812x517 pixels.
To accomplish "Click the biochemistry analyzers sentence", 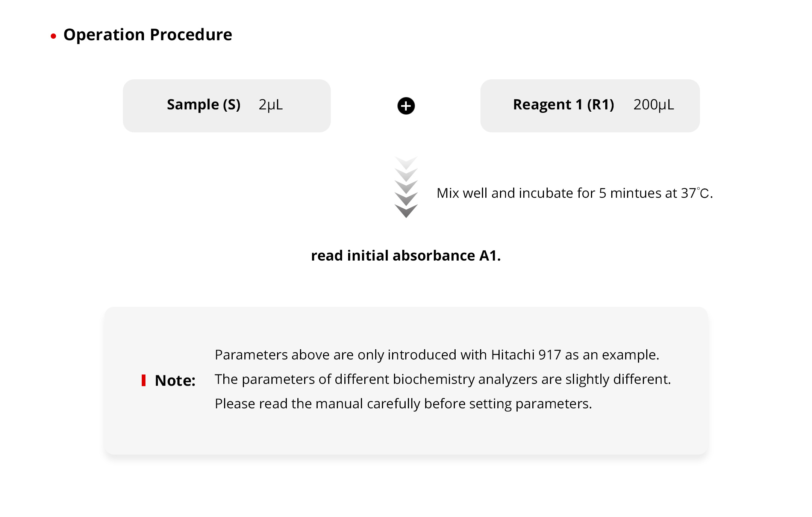I will [x=442, y=379].
